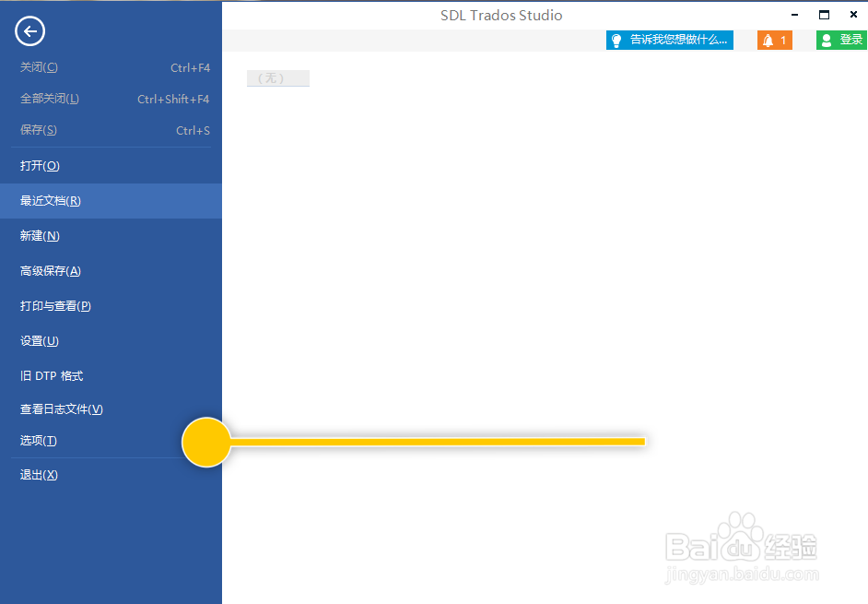Select 全部关闭(L) menu entry
Screen dimensions: 868x604
111,100
